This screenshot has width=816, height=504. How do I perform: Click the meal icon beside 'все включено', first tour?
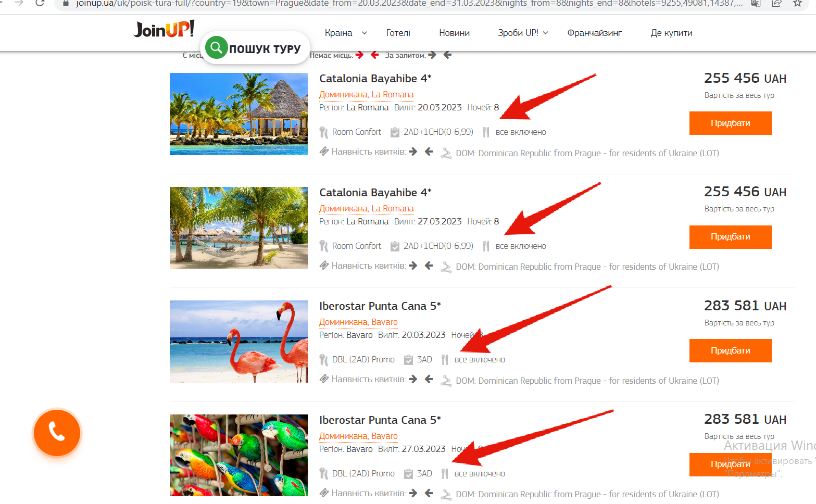(x=486, y=132)
